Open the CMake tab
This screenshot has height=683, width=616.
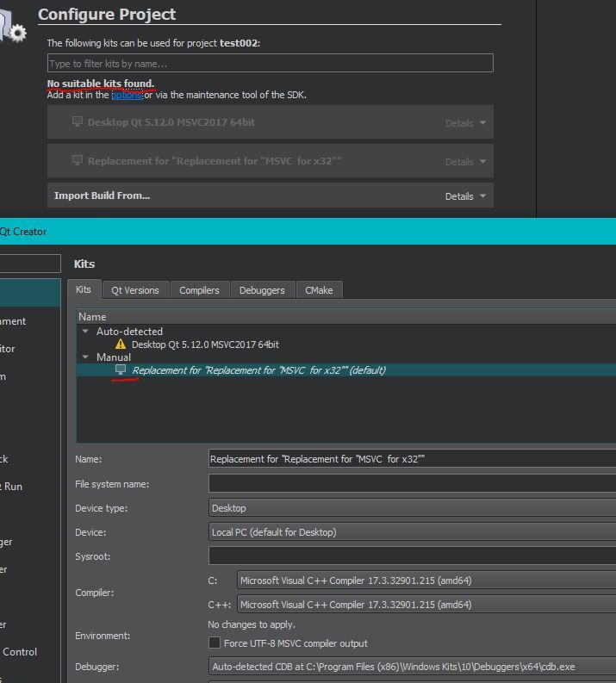319,290
